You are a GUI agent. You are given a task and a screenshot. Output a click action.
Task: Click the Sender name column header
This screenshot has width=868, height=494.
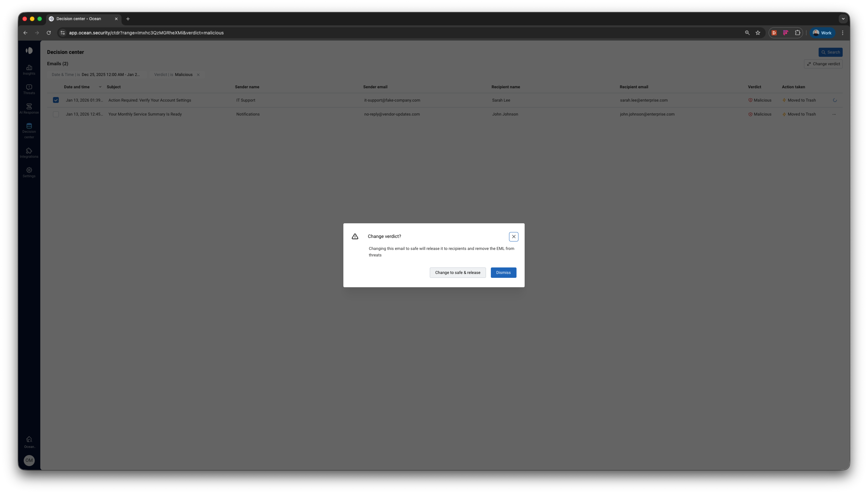coord(247,87)
